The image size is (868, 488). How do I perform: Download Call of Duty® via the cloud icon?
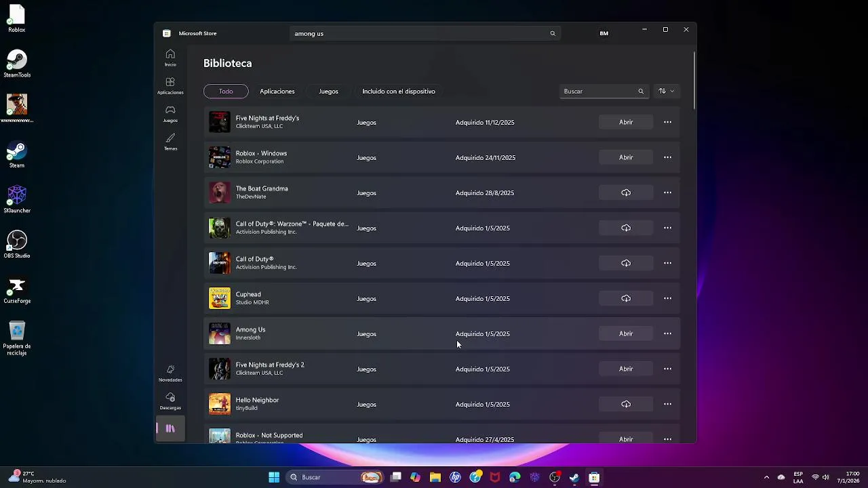[x=626, y=263]
